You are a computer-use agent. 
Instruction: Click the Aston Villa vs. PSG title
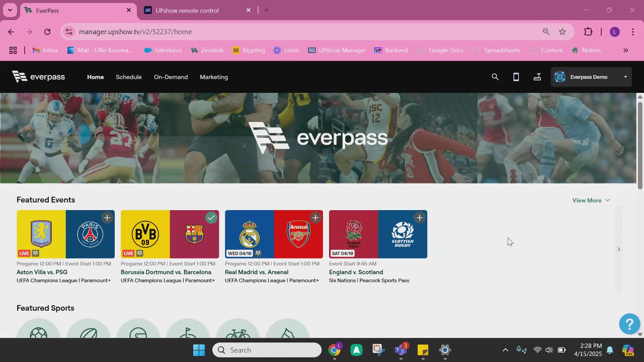[42, 272]
